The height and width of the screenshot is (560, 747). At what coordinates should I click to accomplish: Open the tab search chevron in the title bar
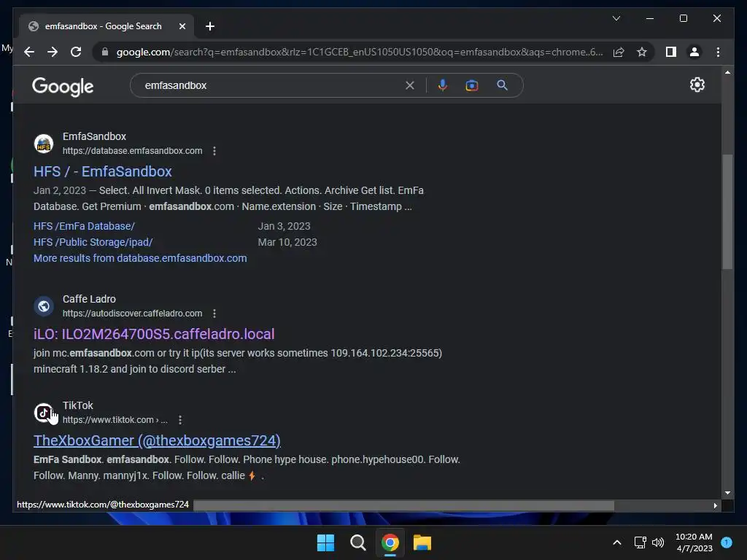pos(616,18)
